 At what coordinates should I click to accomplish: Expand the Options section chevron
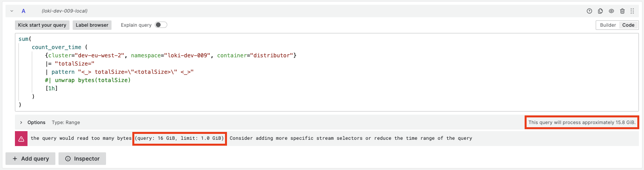coord(21,122)
